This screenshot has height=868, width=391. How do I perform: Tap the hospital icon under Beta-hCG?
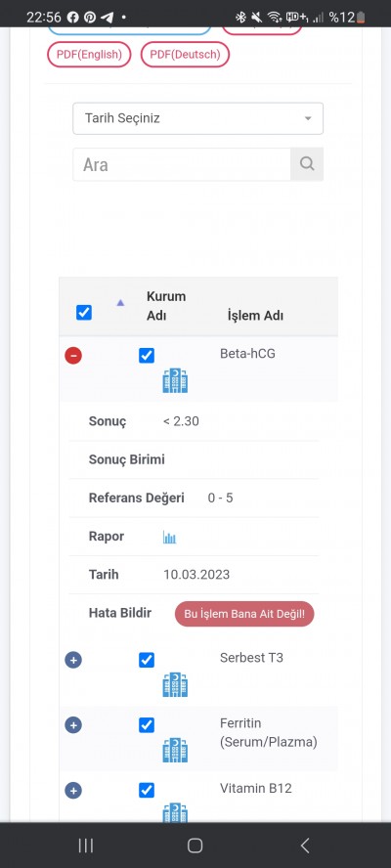tap(175, 381)
